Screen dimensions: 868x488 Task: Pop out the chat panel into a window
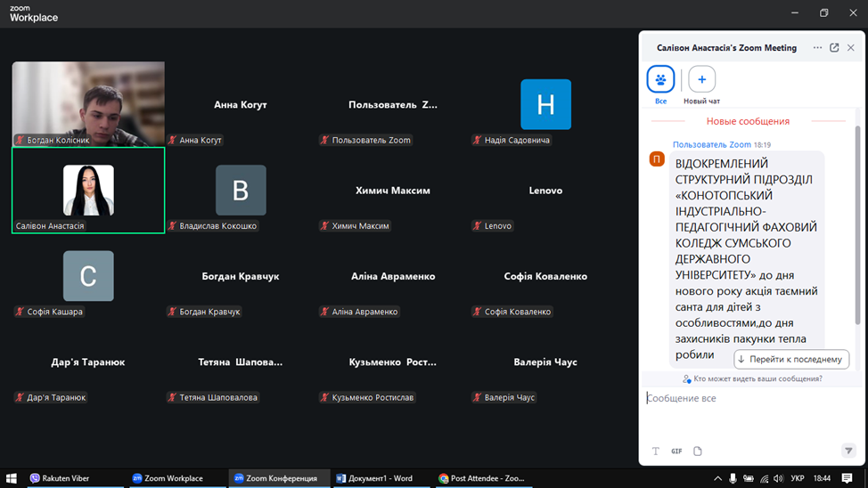834,48
